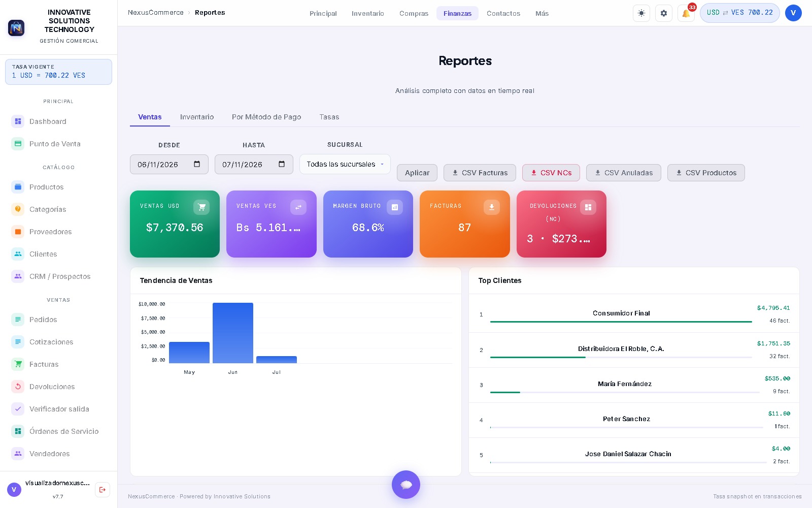Open Pedidos sidebar icon
The height and width of the screenshot is (508, 812).
pos(18,320)
